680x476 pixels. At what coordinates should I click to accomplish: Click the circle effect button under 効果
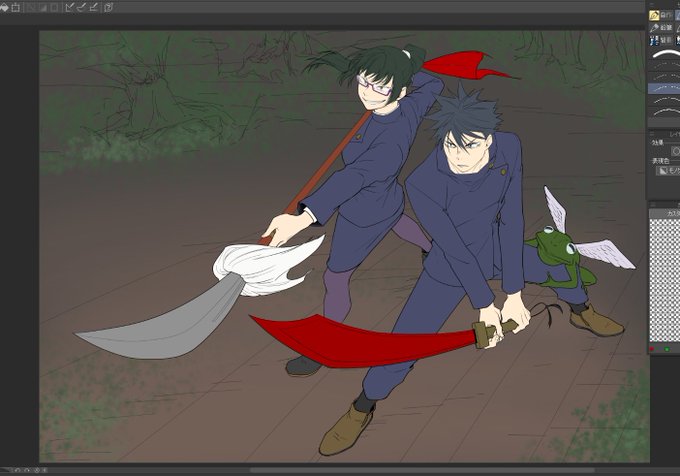point(676,151)
